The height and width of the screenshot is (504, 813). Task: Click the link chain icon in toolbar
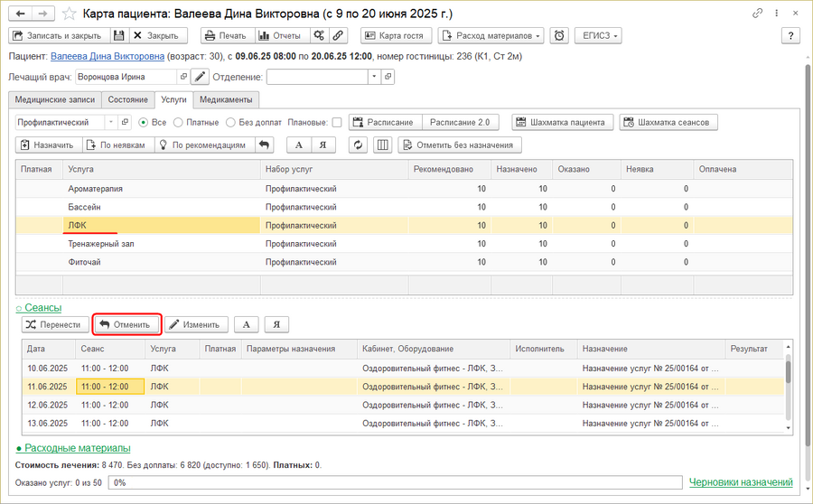pos(338,36)
